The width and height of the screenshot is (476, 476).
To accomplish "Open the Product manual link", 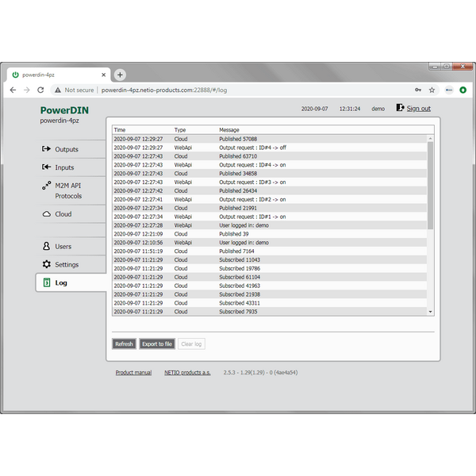I will tap(133, 372).
